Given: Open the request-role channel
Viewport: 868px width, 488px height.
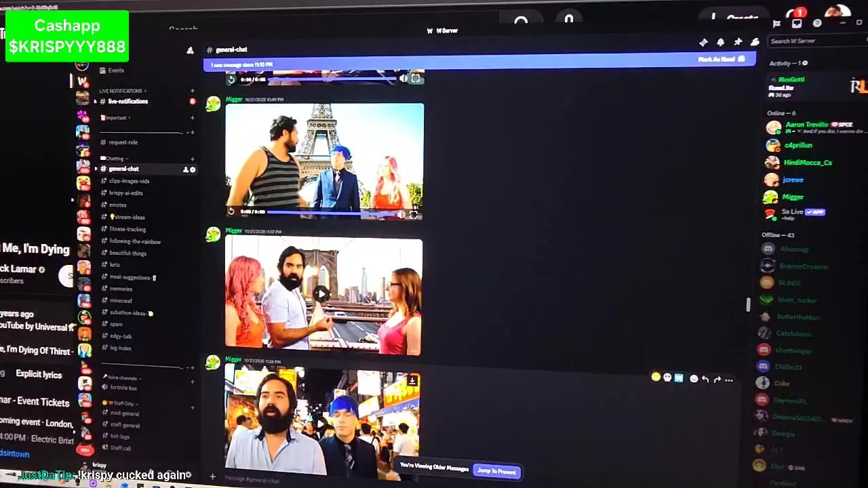Looking at the screenshot, I should (123, 142).
